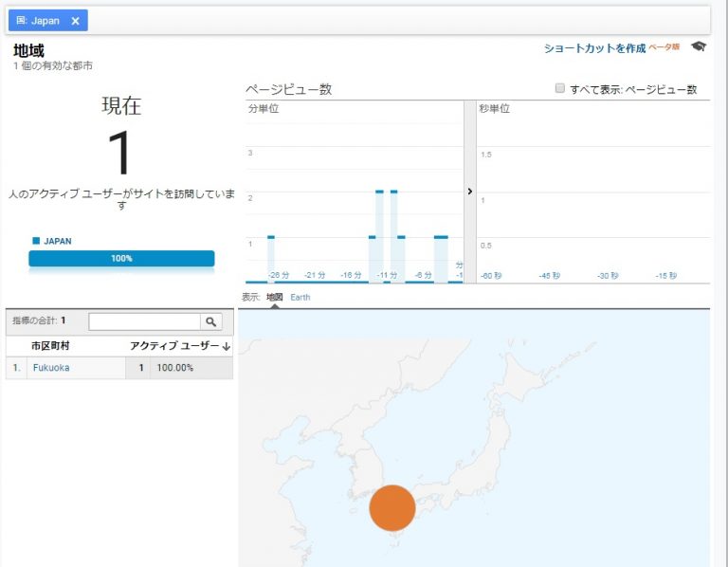Click the -30 秒 axis label
The image size is (728, 567).
coord(608,276)
